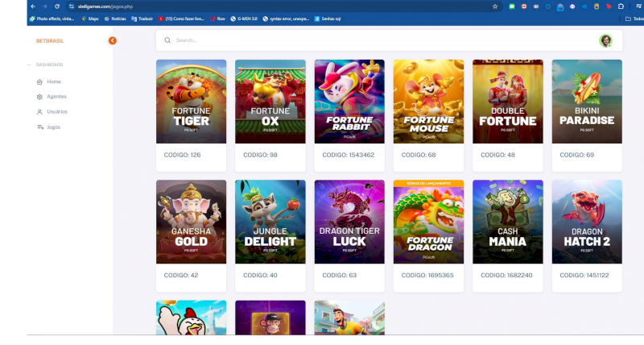
Task: Select the Bikini Paradise game thumbnail
Action: pos(587,102)
